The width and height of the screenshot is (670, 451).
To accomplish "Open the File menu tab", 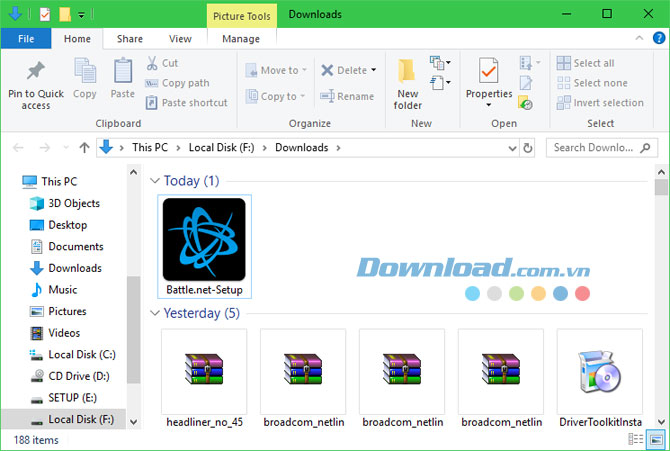I will coord(26,39).
